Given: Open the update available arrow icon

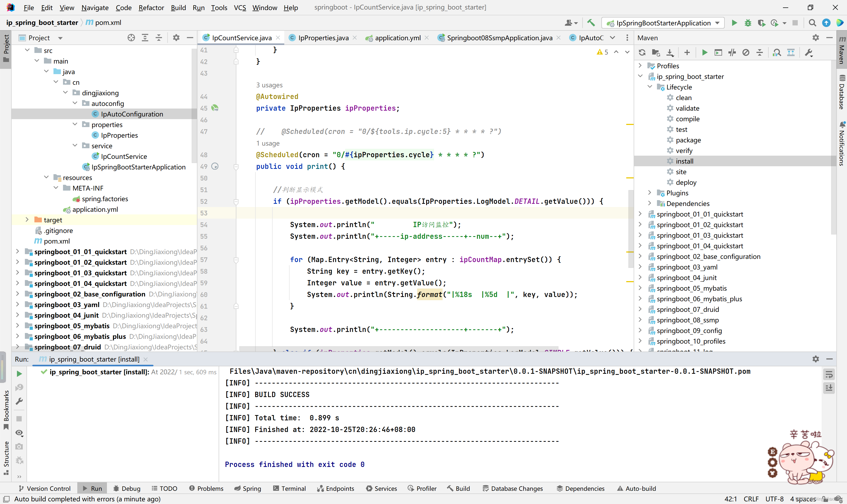Looking at the screenshot, I should (x=826, y=23).
